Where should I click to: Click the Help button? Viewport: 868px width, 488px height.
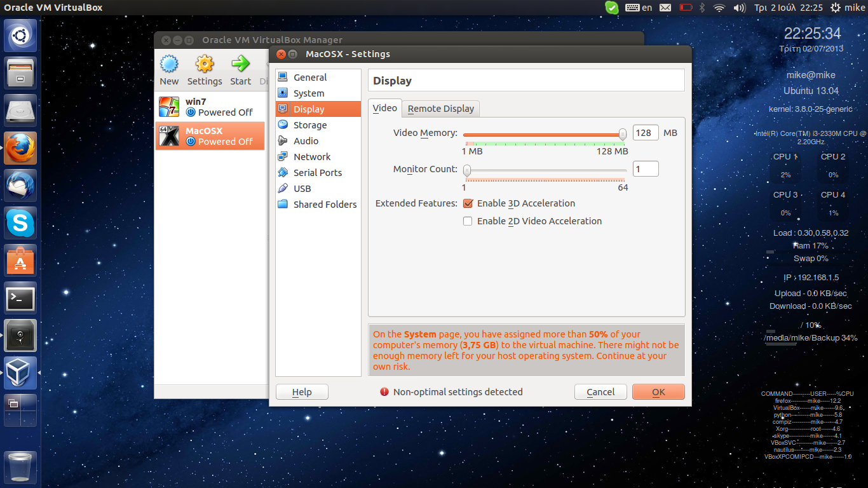(x=302, y=392)
